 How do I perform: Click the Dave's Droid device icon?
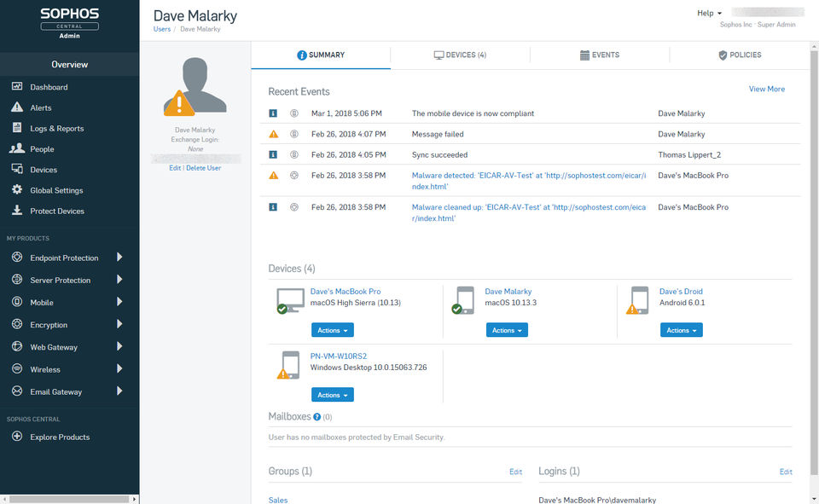click(x=638, y=300)
